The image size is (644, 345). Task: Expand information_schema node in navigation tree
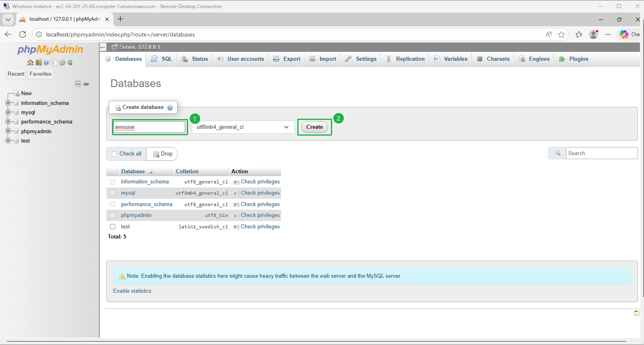coord(8,103)
